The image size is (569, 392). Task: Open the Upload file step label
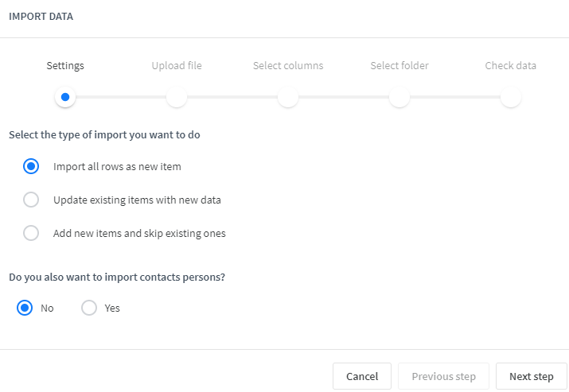[177, 66]
